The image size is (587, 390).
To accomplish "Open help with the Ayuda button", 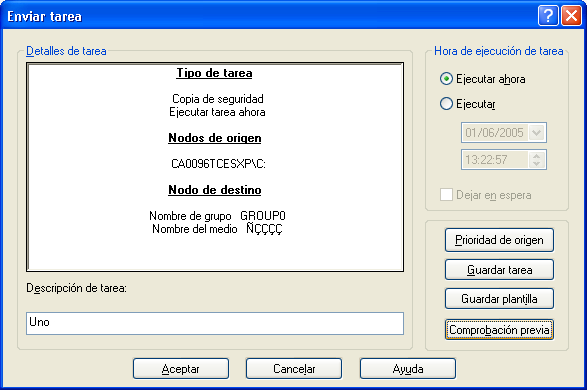I will click(408, 369).
